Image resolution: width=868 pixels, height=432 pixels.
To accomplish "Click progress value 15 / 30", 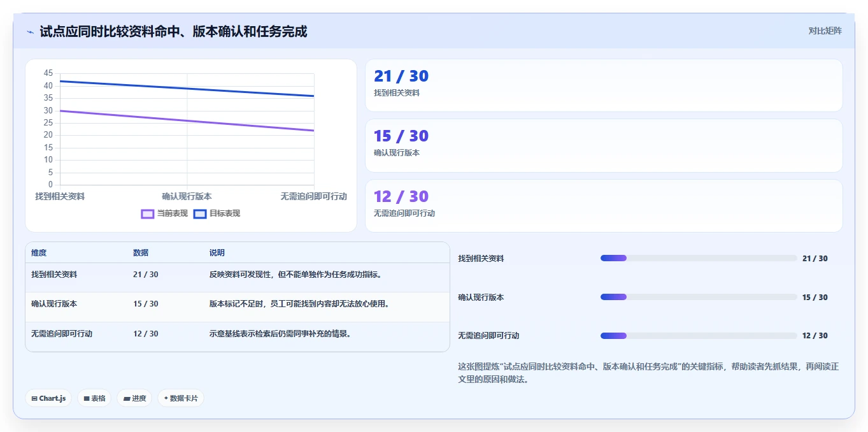I will [815, 298].
